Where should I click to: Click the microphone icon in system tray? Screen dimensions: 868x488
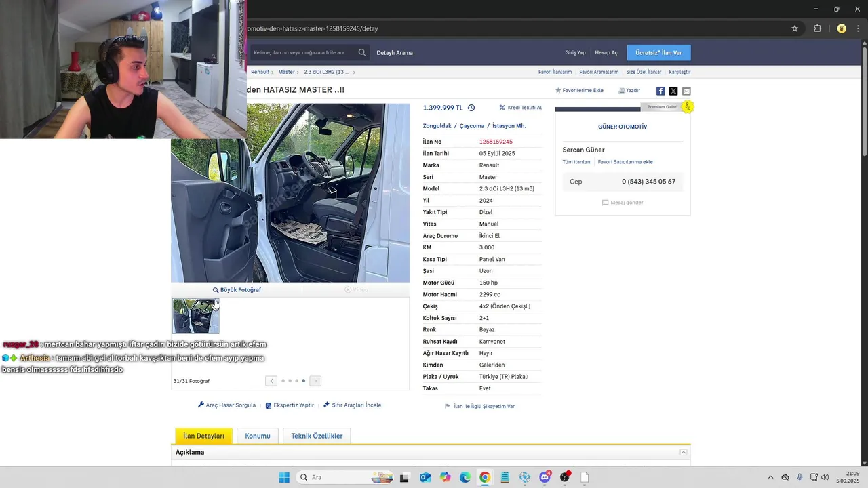click(x=800, y=477)
